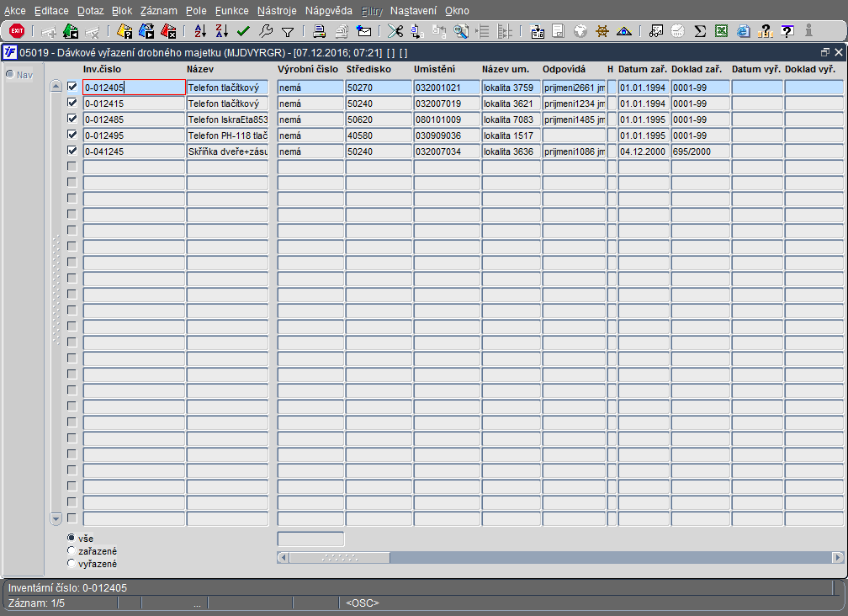Click the scissors cut icon
The width and height of the screenshot is (848, 616).
click(x=395, y=31)
